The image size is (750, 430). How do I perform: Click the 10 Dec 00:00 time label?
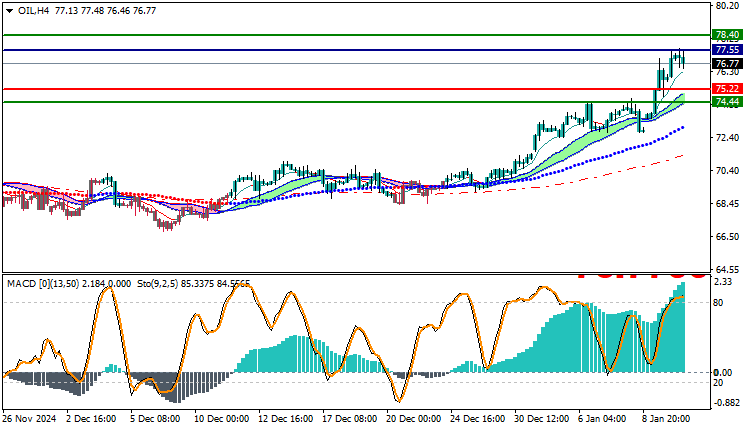[221, 419]
